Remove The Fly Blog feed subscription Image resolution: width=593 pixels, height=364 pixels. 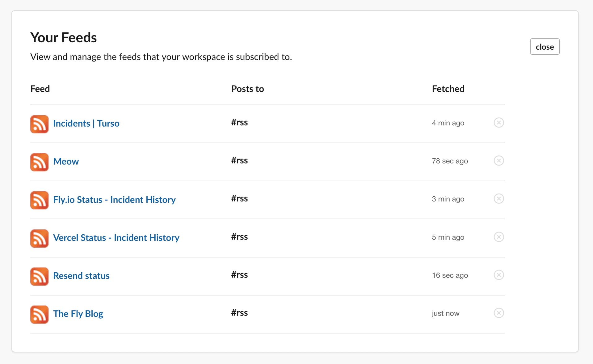coord(499,313)
